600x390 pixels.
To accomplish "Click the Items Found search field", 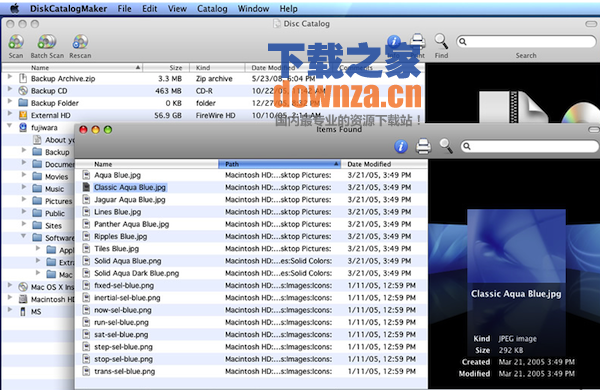I will pos(530,146).
